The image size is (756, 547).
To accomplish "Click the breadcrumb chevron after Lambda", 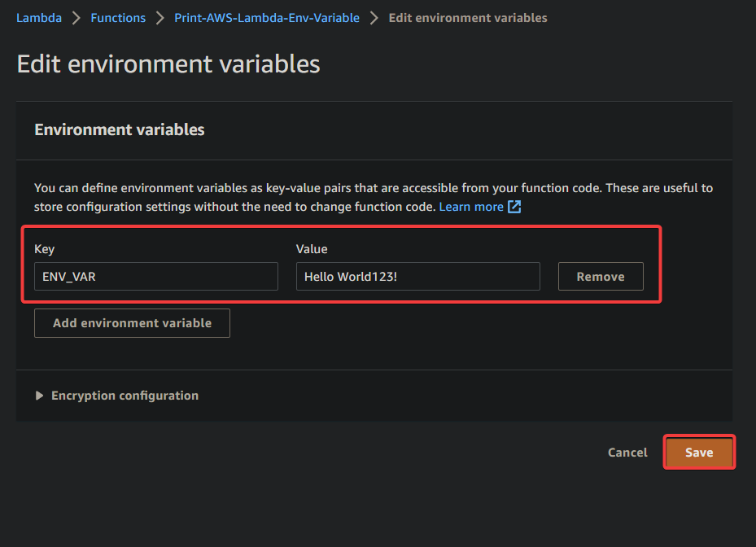I will (x=76, y=19).
